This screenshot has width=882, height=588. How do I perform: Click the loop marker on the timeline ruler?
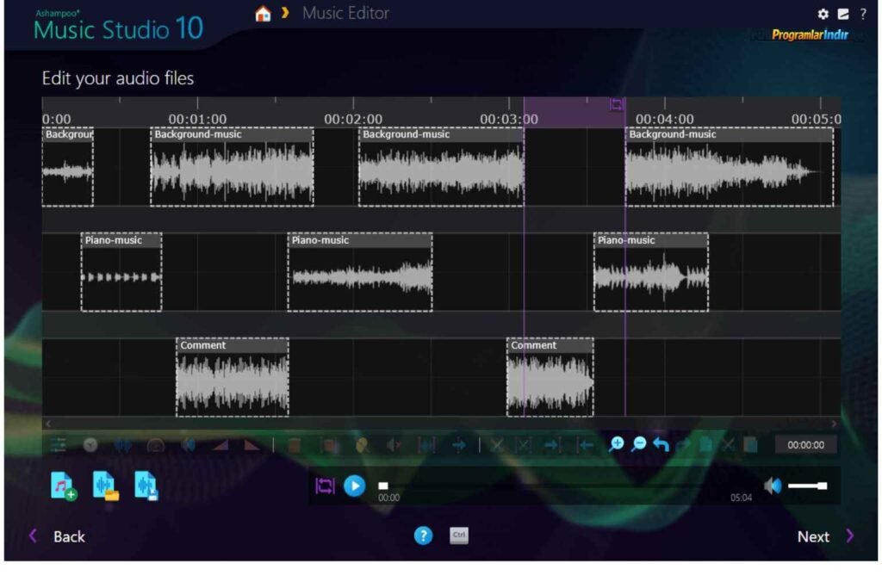[617, 105]
